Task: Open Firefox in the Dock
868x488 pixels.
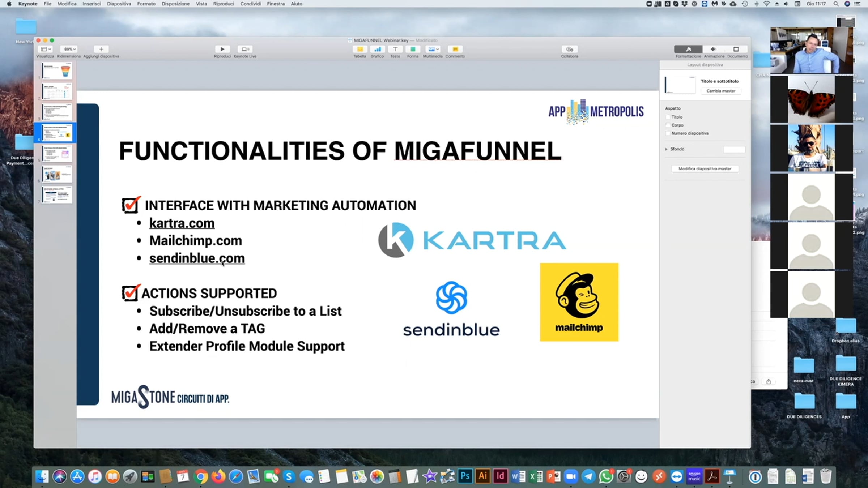Action: (218, 476)
